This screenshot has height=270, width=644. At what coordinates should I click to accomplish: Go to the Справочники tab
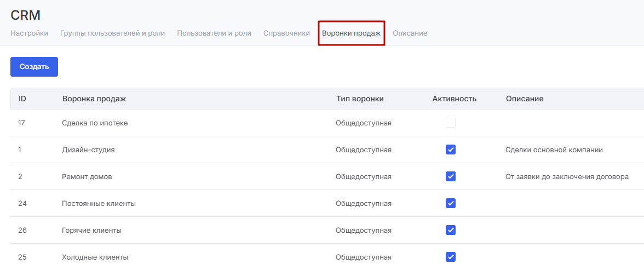click(x=286, y=33)
